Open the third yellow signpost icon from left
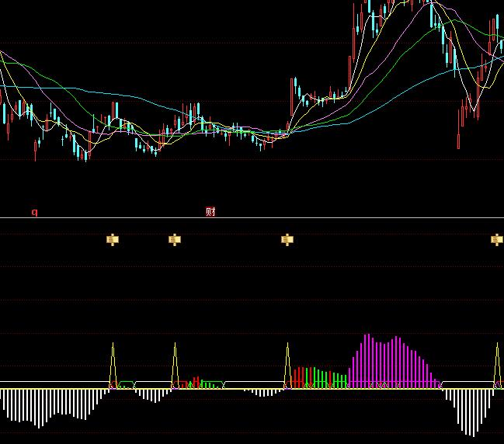This screenshot has width=504, height=444. [287, 240]
